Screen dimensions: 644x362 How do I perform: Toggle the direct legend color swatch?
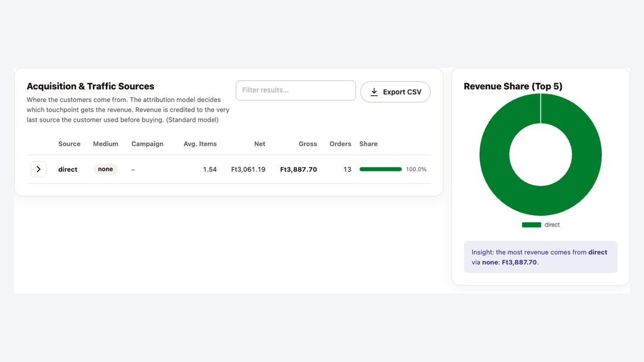pyautogui.click(x=532, y=225)
